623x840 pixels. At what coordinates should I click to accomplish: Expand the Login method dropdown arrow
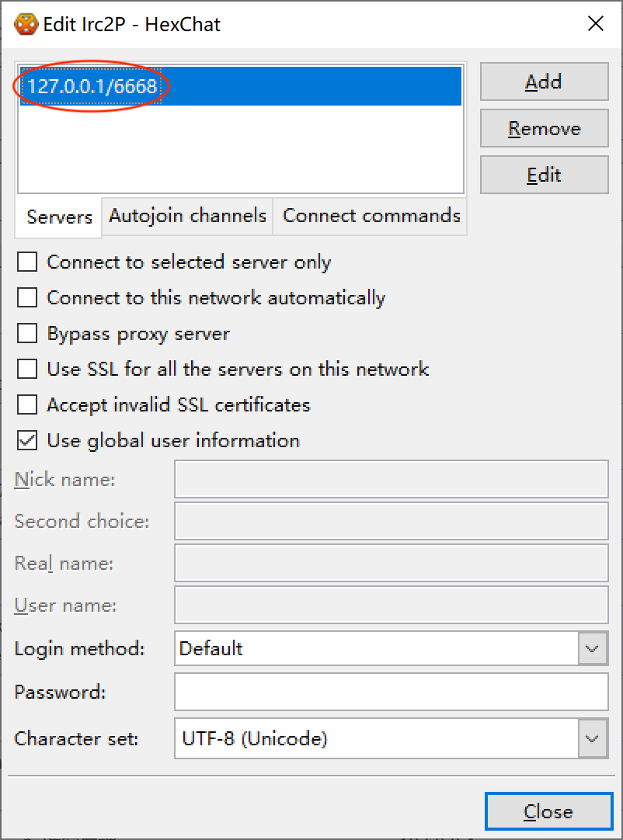tap(593, 649)
